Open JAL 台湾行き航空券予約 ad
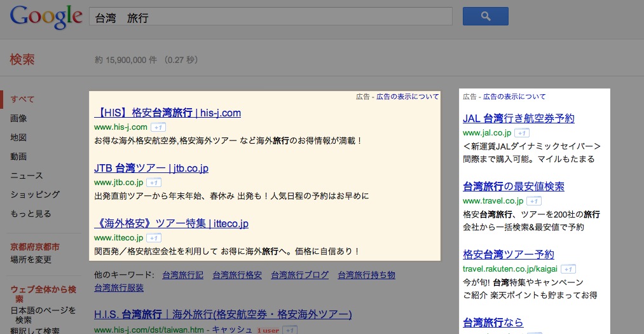This screenshot has width=644, height=334. pos(519,118)
